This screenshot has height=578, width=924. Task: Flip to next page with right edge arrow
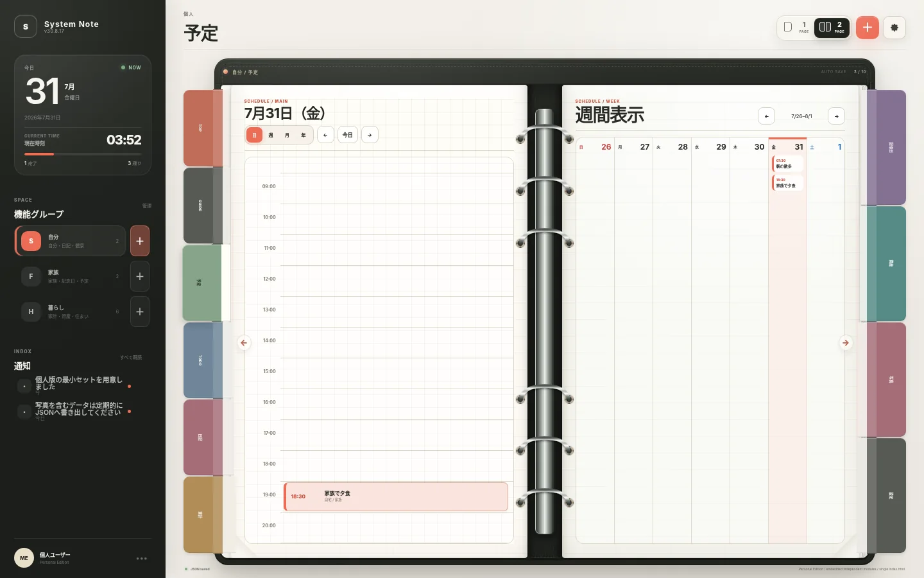tap(846, 343)
